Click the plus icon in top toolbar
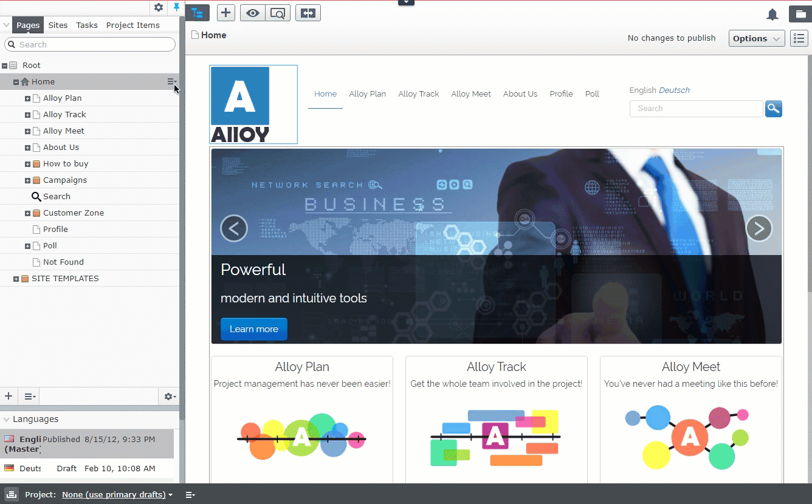The width and height of the screenshot is (812, 504). [x=225, y=13]
